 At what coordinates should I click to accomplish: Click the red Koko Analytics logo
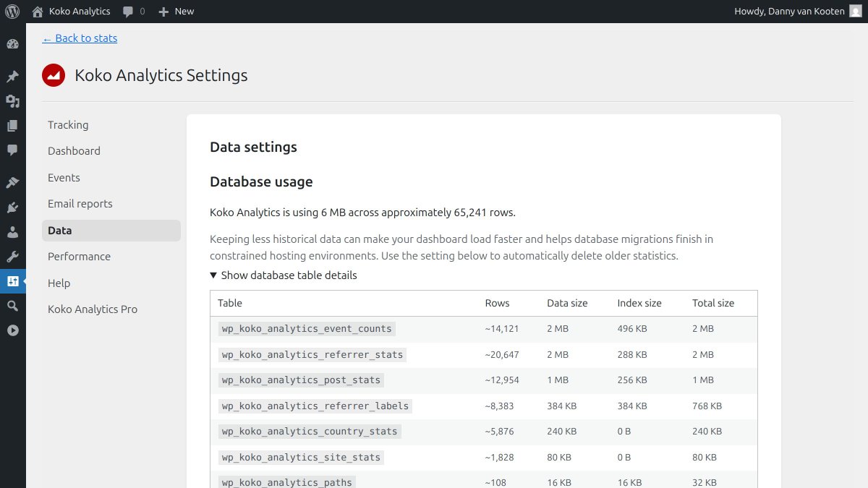coord(54,75)
